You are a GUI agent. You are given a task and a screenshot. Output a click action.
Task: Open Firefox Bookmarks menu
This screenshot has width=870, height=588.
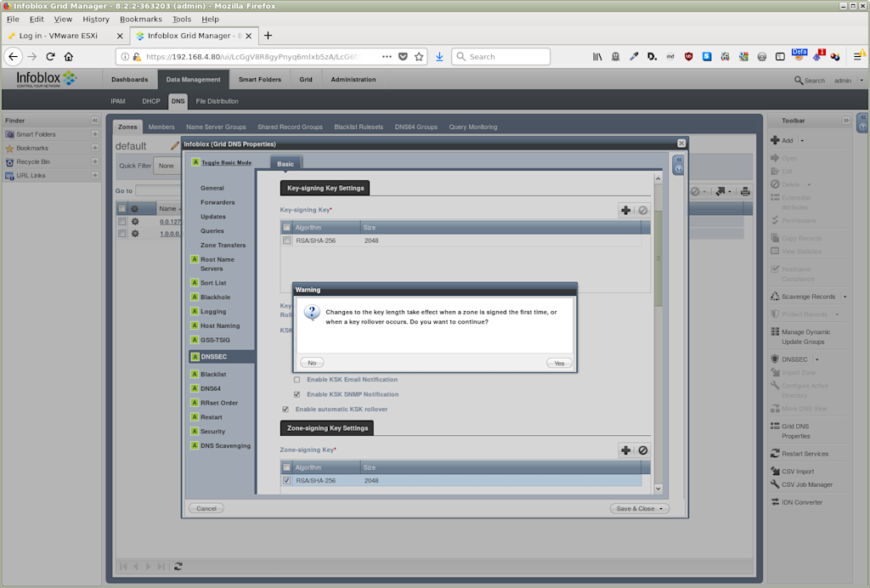tap(141, 19)
